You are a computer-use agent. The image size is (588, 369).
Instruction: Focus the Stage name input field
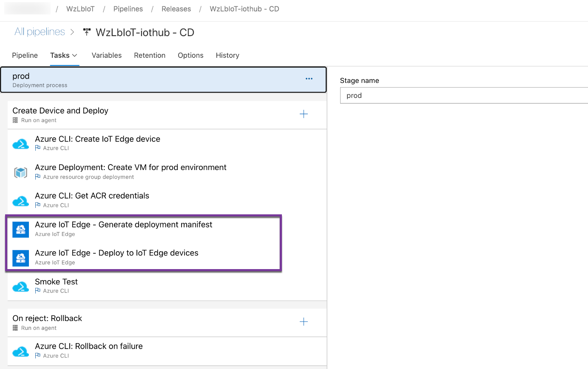click(x=464, y=96)
